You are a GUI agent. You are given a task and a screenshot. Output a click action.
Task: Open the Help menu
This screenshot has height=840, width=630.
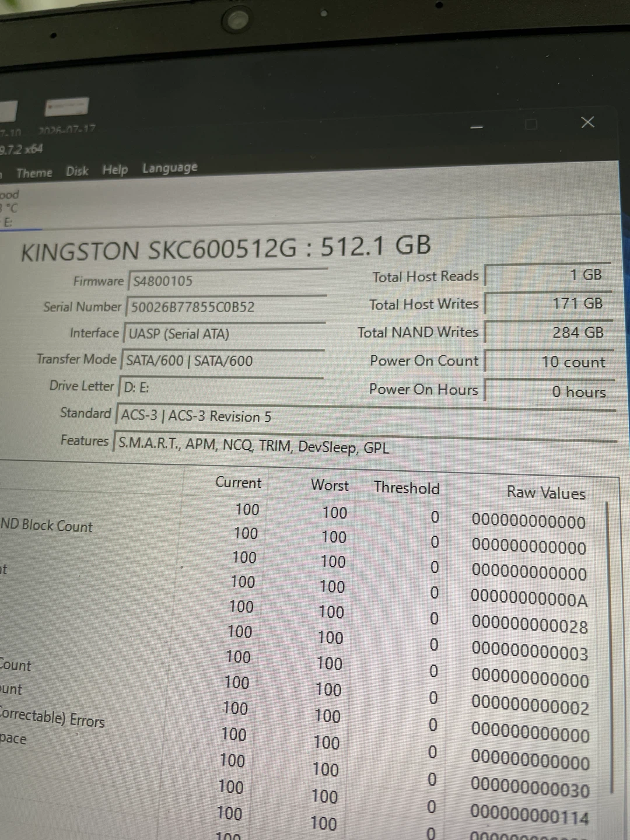(115, 170)
